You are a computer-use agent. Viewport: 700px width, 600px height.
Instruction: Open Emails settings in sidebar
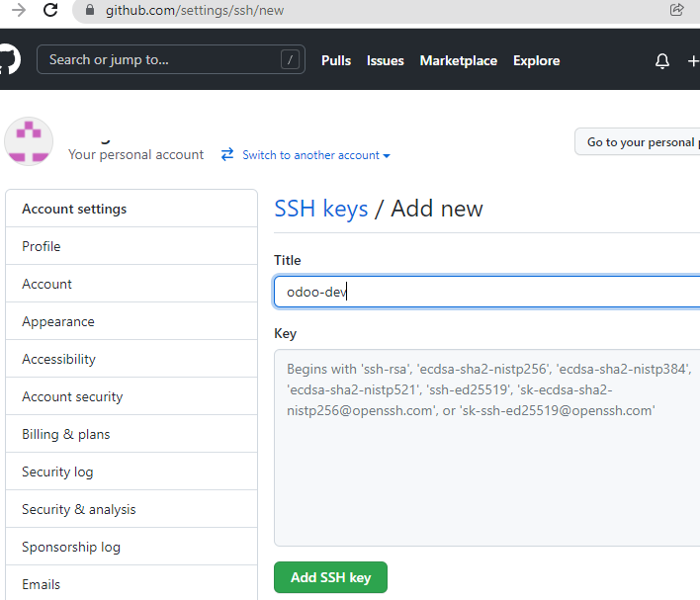coord(131,582)
